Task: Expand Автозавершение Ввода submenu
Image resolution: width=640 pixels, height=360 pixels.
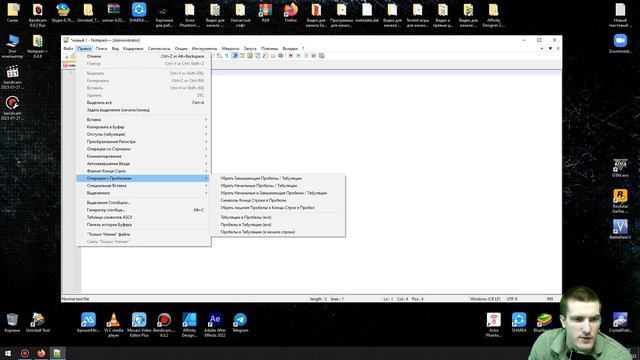Action: tap(144, 164)
